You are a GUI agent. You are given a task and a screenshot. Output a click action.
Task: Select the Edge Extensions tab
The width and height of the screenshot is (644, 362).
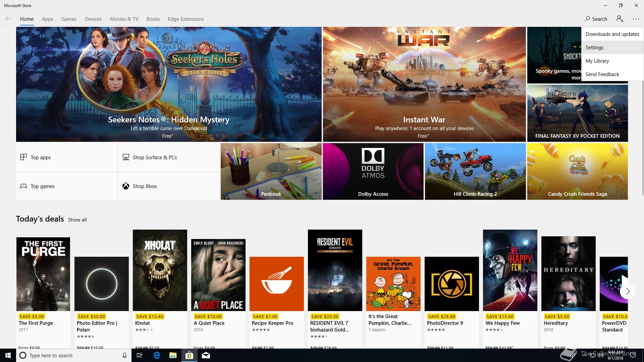186,19
